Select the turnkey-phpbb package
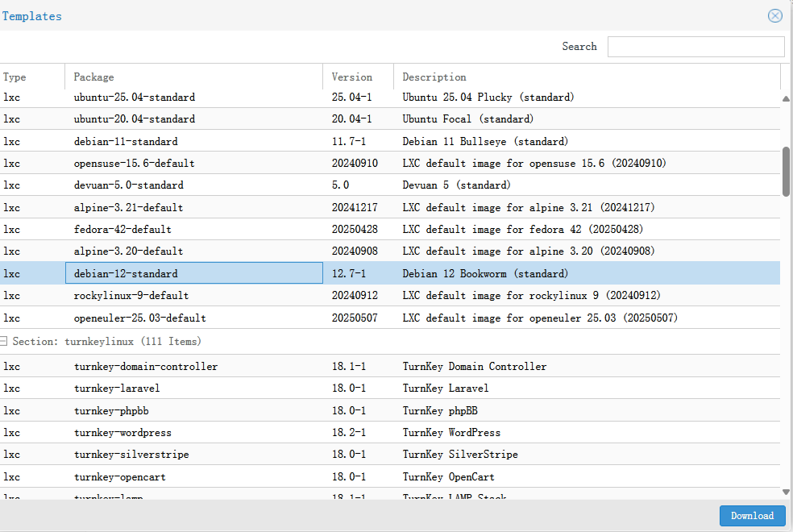Screen dimensions: 793x532 (111, 410)
